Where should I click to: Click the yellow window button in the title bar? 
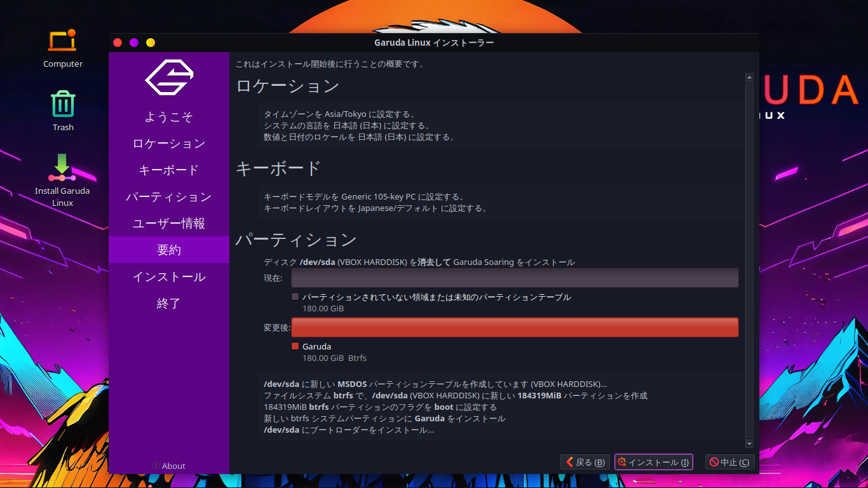point(151,43)
